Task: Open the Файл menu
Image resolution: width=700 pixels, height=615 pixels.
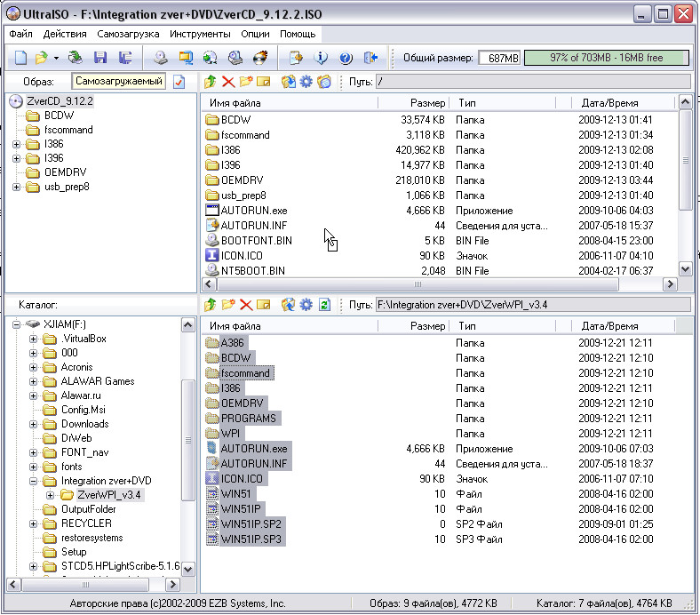Action: pos(21,34)
